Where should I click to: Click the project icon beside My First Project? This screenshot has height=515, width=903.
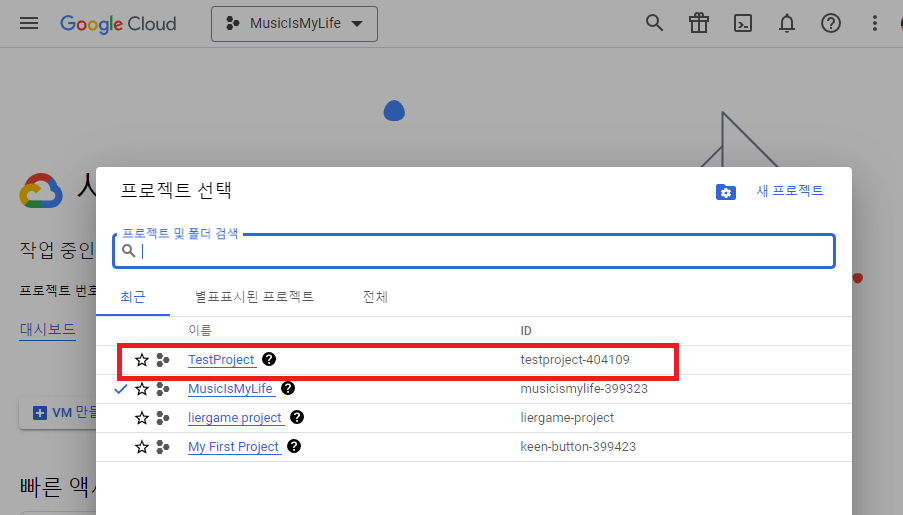(x=163, y=446)
